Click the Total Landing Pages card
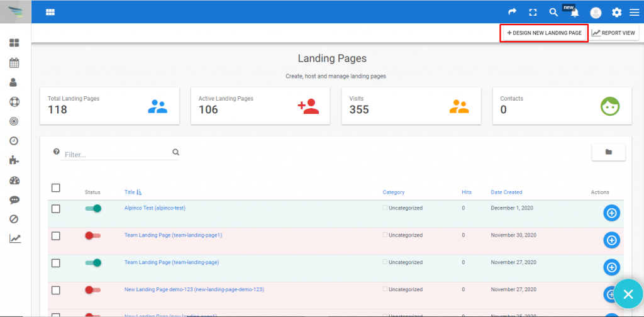 (109, 106)
